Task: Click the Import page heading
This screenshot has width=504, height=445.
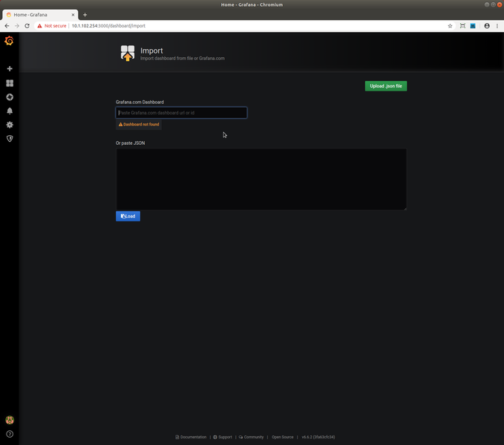Action: (151, 51)
